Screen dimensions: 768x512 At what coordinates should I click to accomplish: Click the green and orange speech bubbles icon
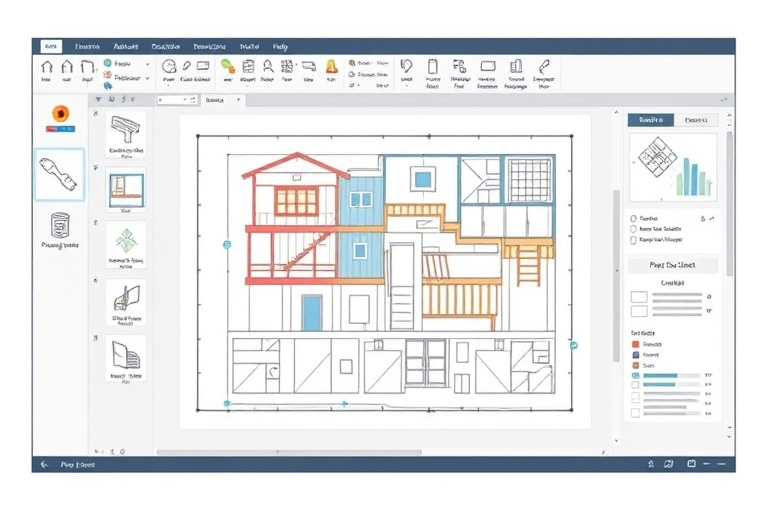pos(227,66)
